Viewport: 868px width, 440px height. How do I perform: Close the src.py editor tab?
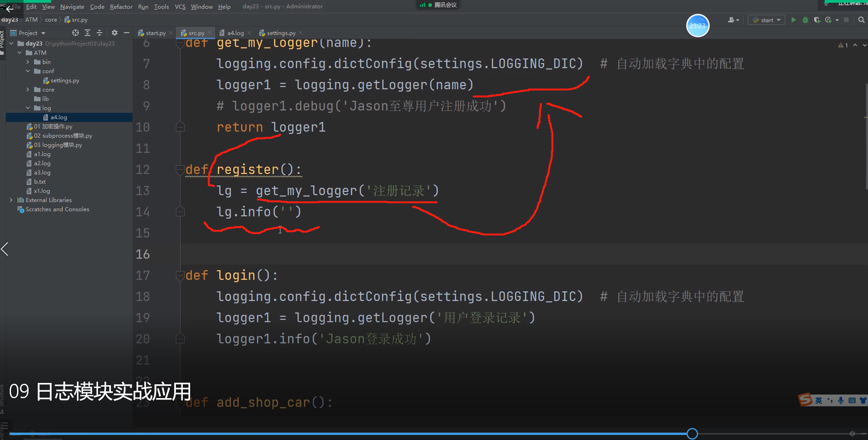[210, 33]
